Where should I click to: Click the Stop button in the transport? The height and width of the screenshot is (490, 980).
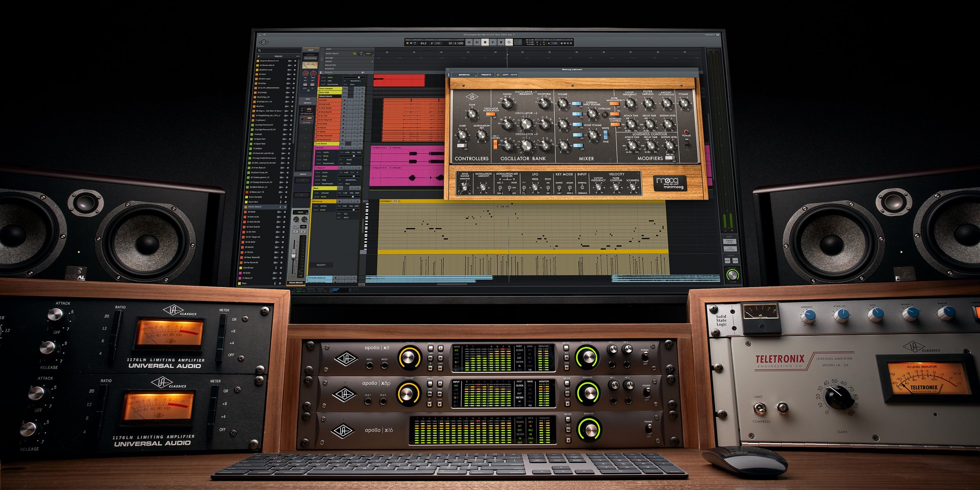tap(485, 42)
